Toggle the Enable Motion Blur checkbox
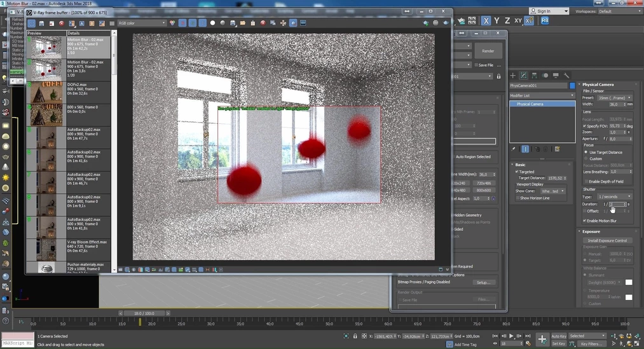The height and width of the screenshot is (349, 644). (x=584, y=221)
